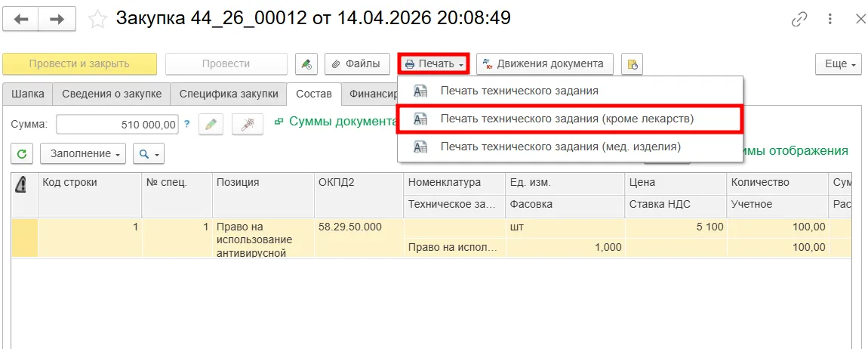
Task: Click the document clock icon after Движения документа
Action: pos(632,63)
